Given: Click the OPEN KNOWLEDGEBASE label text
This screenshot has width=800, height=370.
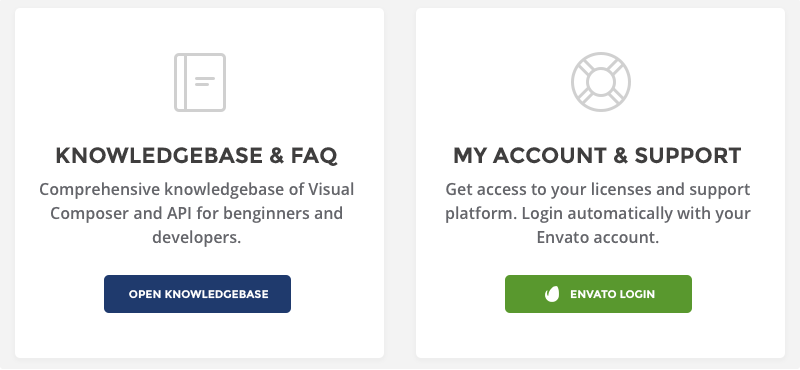Looking at the screenshot, I should tap(198, 294).
